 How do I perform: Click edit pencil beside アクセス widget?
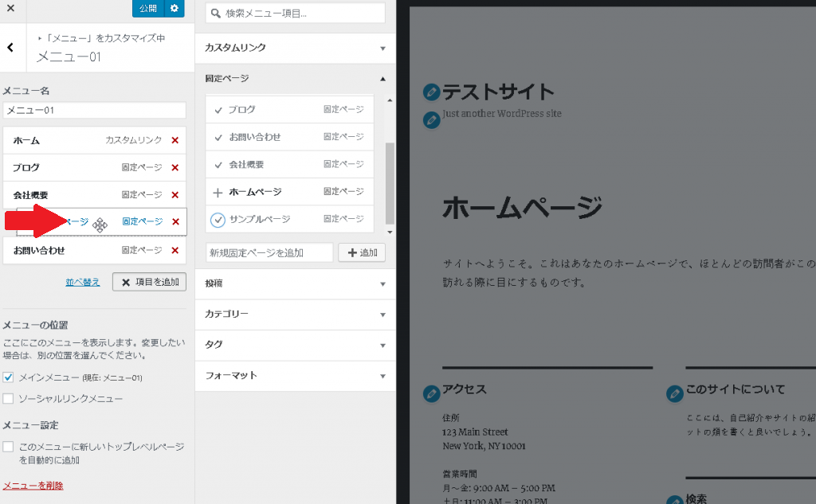coord(431,393)
